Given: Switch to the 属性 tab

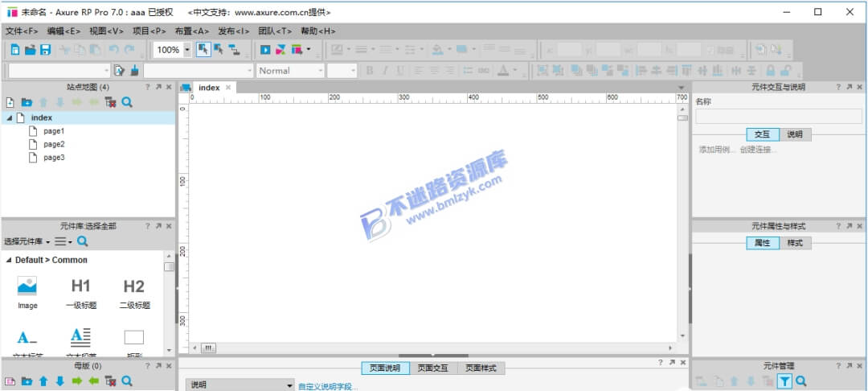Looking at the screenshot, I should pos(762,243).
